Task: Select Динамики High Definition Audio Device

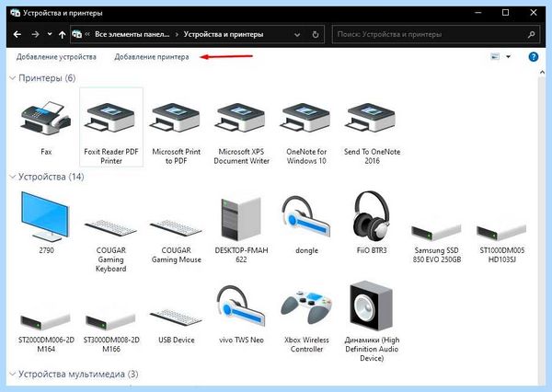Action: coord(372,306)
